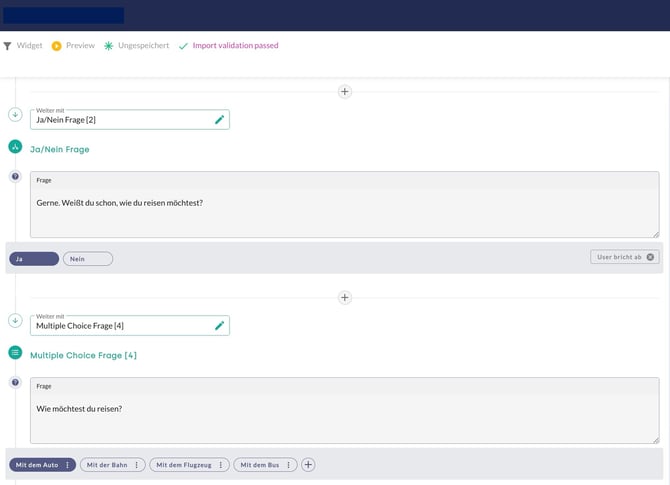Expand down-arrow beside Multiple Choice Frage field

15,321
